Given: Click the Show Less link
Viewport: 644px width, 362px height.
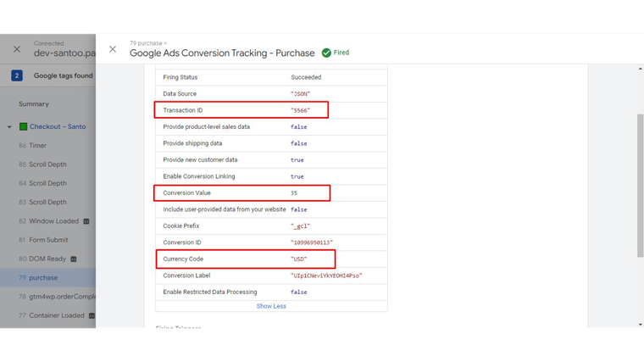Looking at the screenshot, I should pos(271,306).
